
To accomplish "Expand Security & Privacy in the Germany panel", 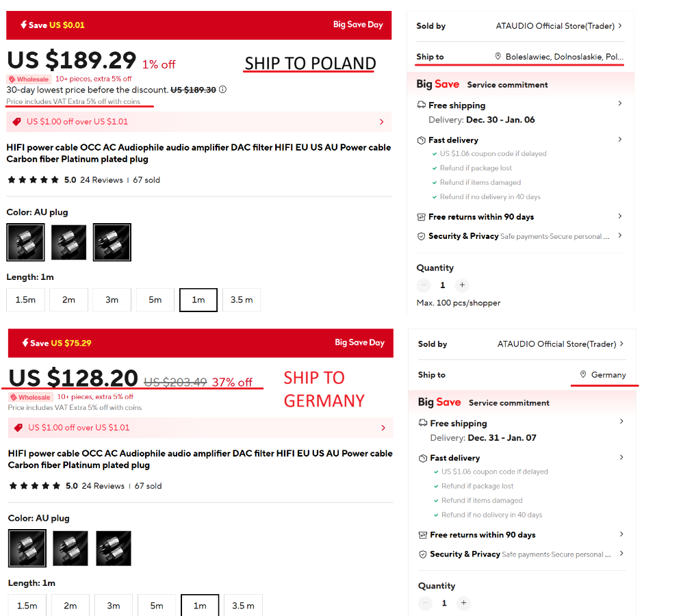I will 521,554.
